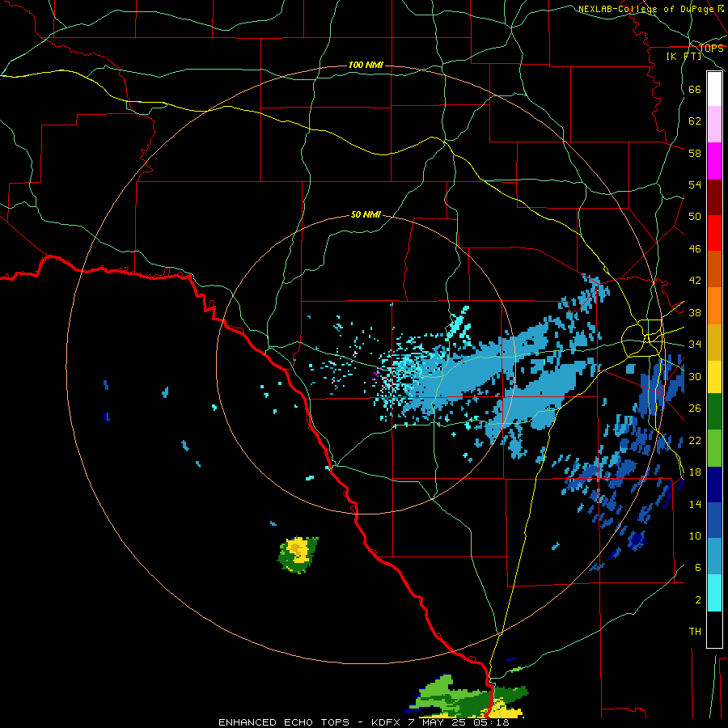Click the ENHANCED ECHO TOPS product title
Screen dimensions: 728x728
click(284, 722)
